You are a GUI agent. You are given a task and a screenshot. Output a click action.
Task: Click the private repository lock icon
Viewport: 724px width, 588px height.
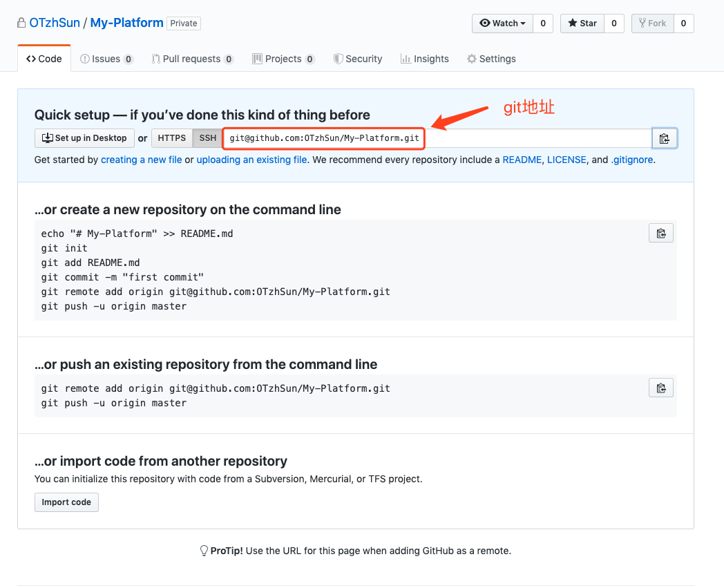[21, 23]
